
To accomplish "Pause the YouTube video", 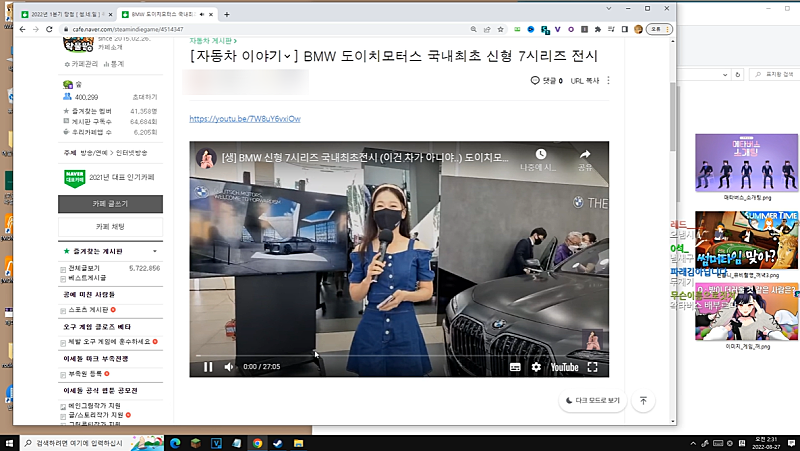I will point(208,367).
